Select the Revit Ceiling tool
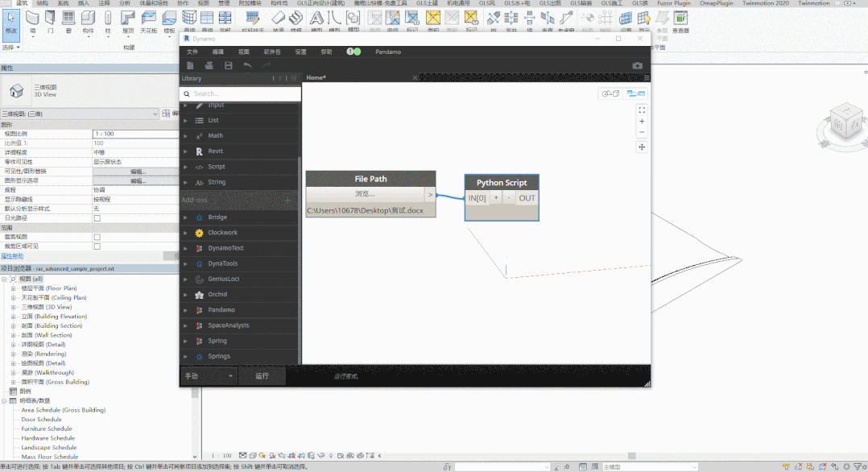868x472 pixels. tap(148, 22)
